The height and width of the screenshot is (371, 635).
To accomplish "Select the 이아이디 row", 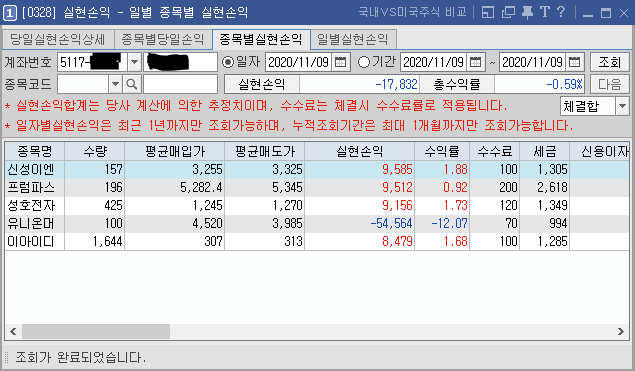I will tap(317, 242).
